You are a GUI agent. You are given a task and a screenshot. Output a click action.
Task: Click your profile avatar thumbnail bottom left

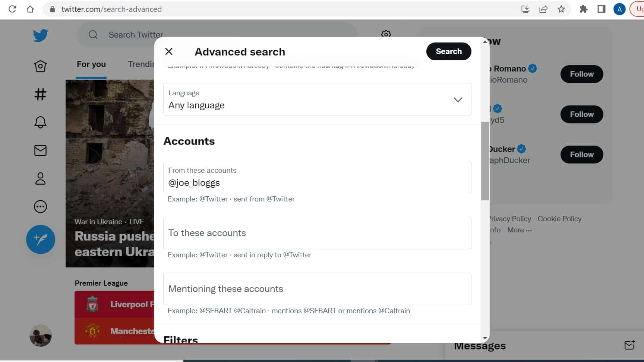[41, 336]
